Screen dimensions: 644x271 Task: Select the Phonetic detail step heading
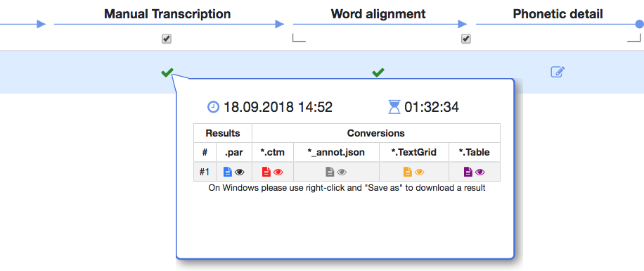(558, 14)
